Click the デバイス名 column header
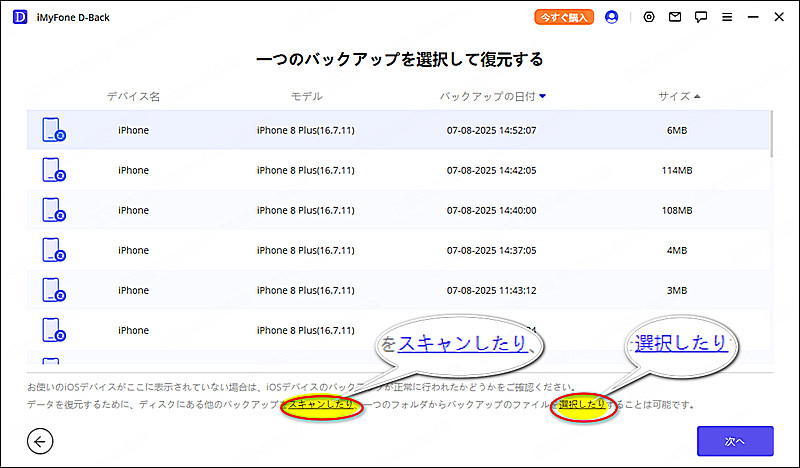 (x=133, y=96)
